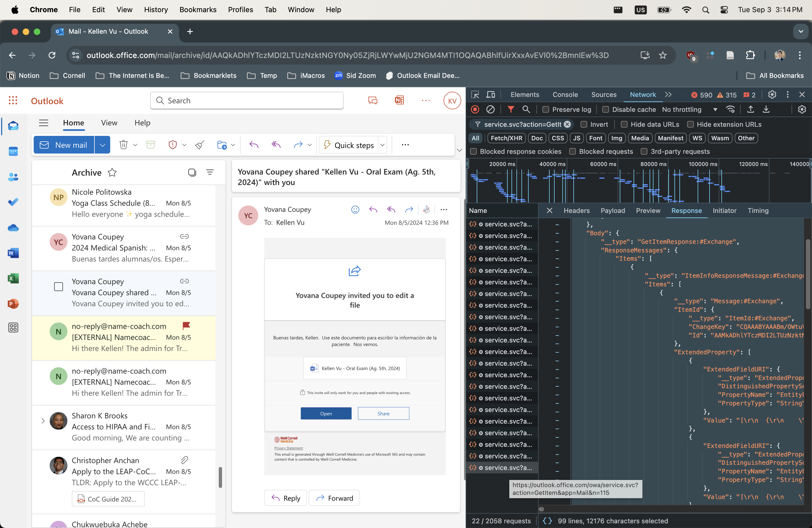Viewport: 812px width, 528px height.
Task: Open the OneNote feed icon in header
Action: tap(399, 101)
